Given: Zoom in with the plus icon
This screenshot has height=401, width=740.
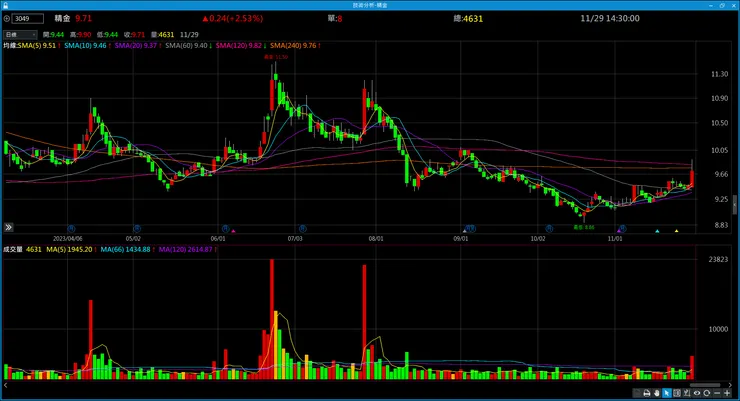Looking at the screenshot, I should click(727, 393).
